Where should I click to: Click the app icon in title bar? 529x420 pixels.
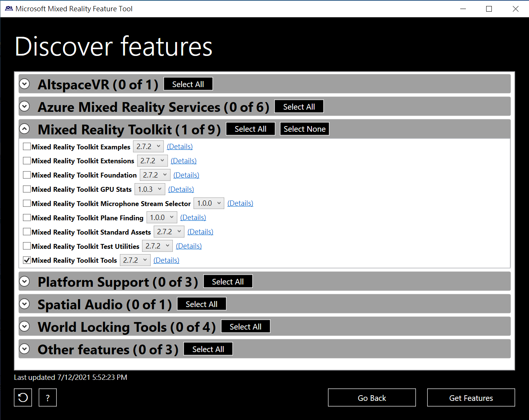pyautogui.click(x=9, y=9)
